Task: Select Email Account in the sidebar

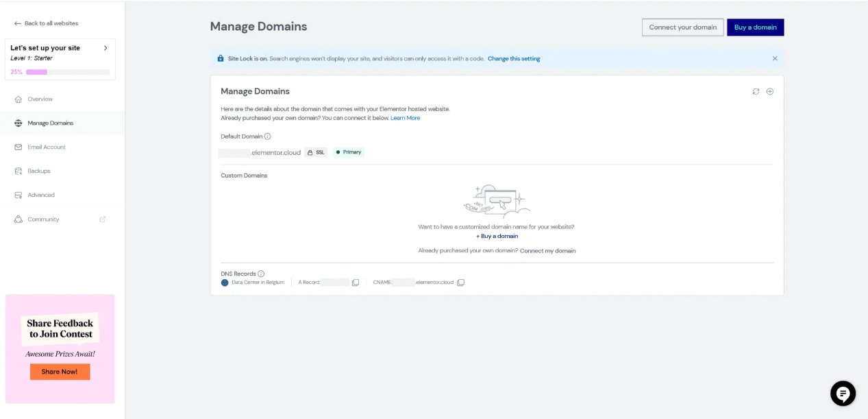Action: coord(46,147)
